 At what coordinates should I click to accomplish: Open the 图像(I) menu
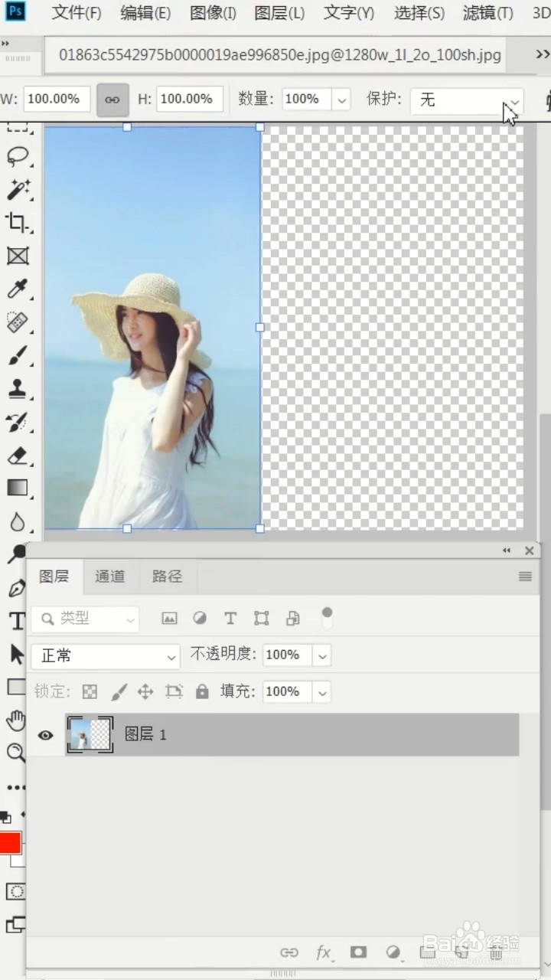point(213,13)
